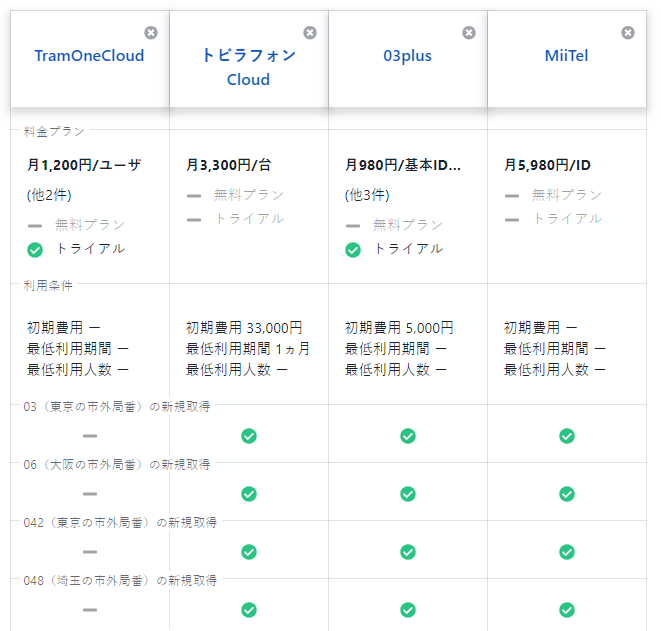This screenshot has height=631, width=661.
Task: Remove トビラフォン Cloud using its X icon
Action: [310, 33]
